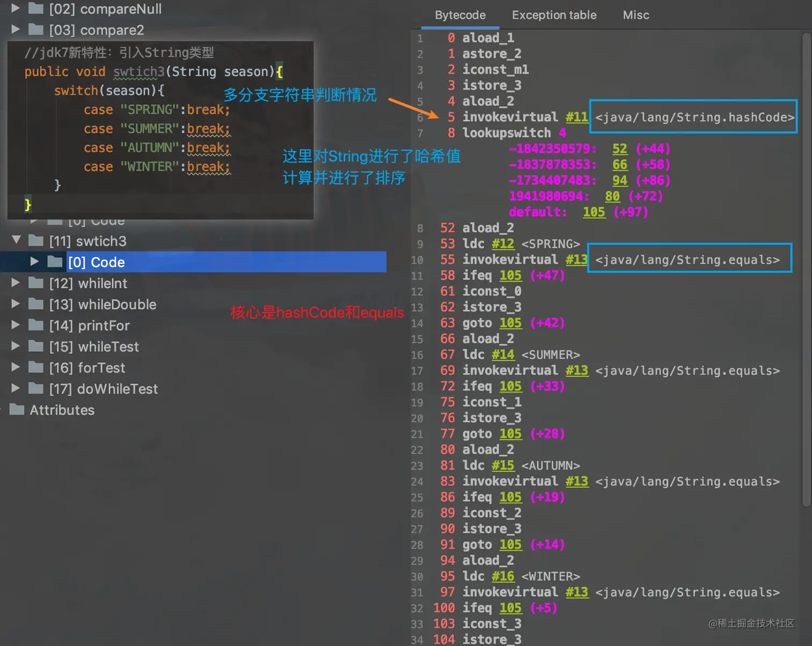The width and height of the screenshot is (812, 646).
Task: Follow the #14 constant link for SUMMER
Action: [503, 355]
